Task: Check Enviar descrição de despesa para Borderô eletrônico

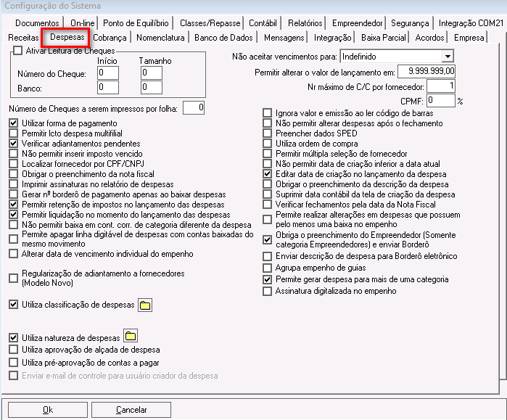Action: tap(267, 256)
